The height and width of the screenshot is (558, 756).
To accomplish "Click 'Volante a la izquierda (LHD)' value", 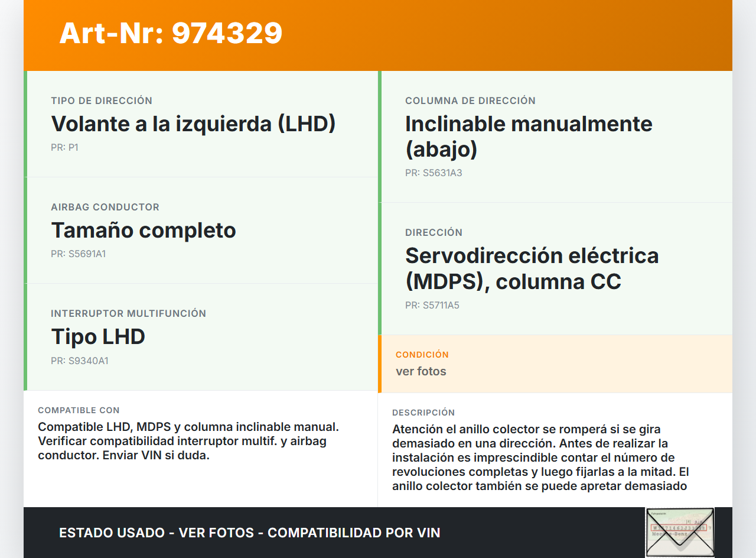I will (193, 124).
